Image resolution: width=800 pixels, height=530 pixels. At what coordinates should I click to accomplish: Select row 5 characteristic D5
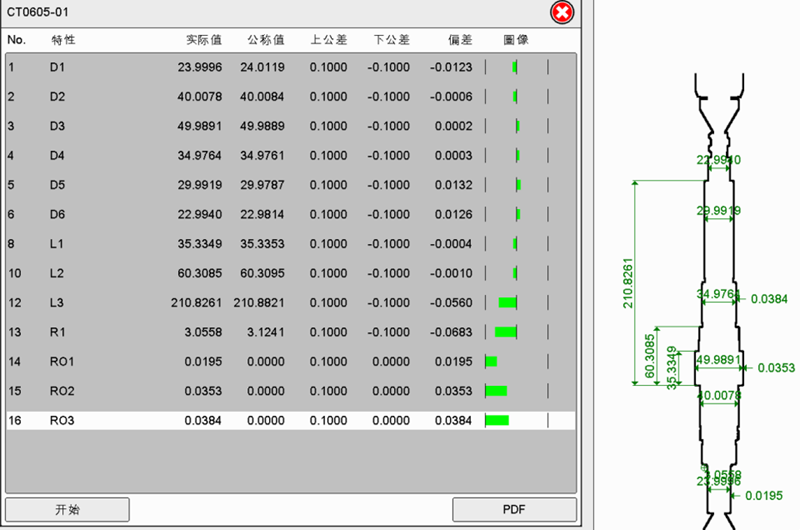(x=291, y=185)
